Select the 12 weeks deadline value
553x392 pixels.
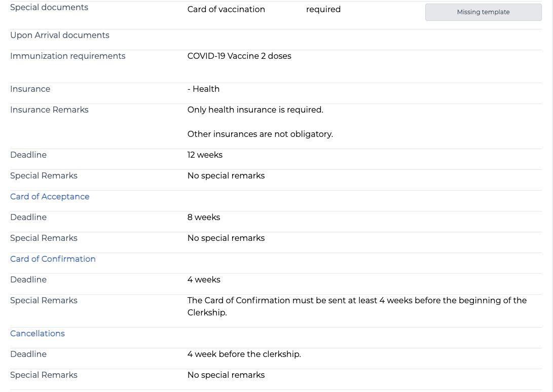205,155
